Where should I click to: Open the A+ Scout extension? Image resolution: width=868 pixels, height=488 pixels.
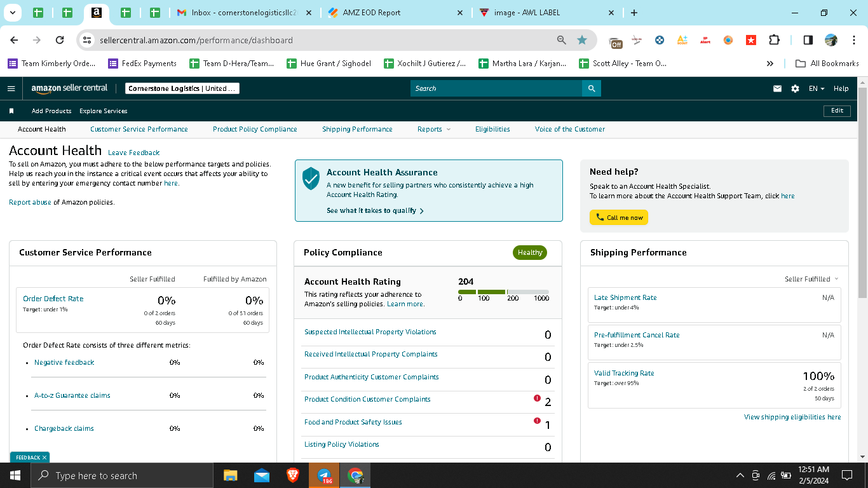click(682, 40)
